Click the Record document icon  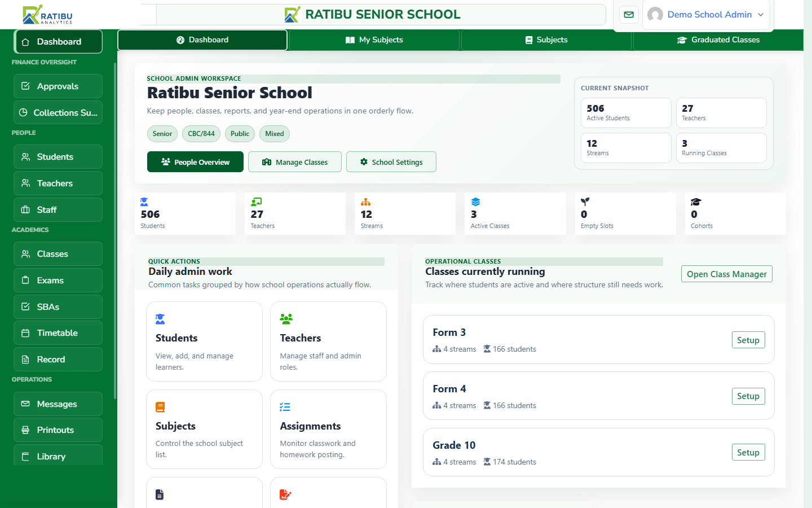point(25,360)
